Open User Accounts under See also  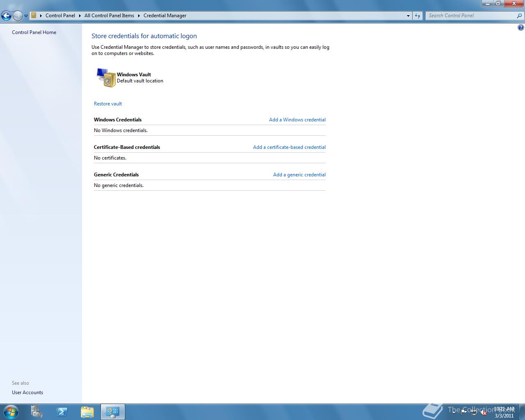pyautogui.click(x=27, y=393)
